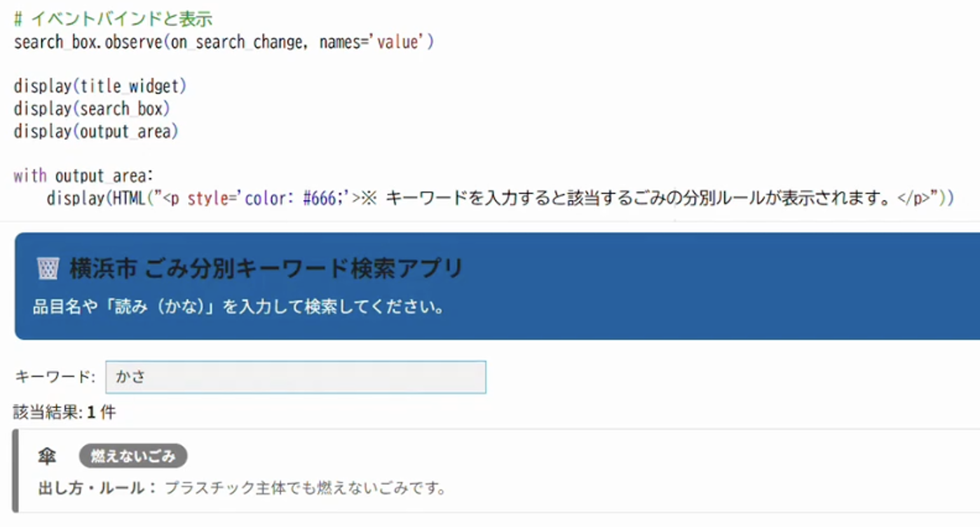The height and width of the screenshot is (527, 980).
Task: Click the keyword search input field
Action: coord(296,377)
